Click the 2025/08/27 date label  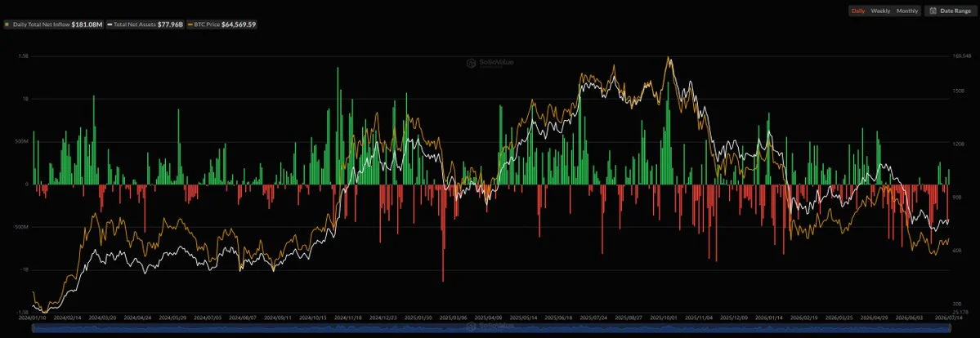tap(629, 318)
